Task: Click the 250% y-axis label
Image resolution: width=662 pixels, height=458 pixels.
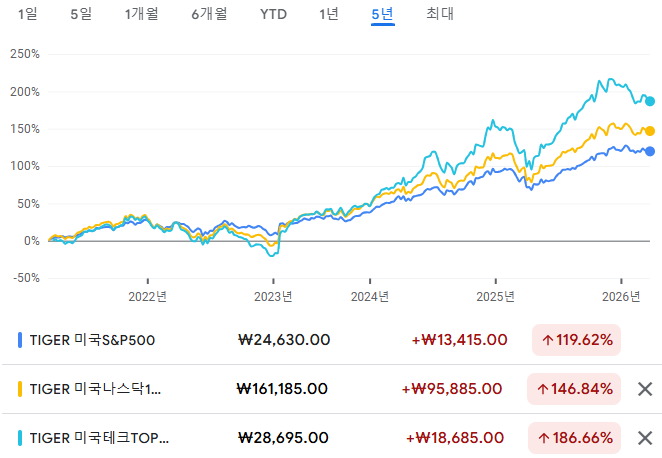Action: point(25,54)
